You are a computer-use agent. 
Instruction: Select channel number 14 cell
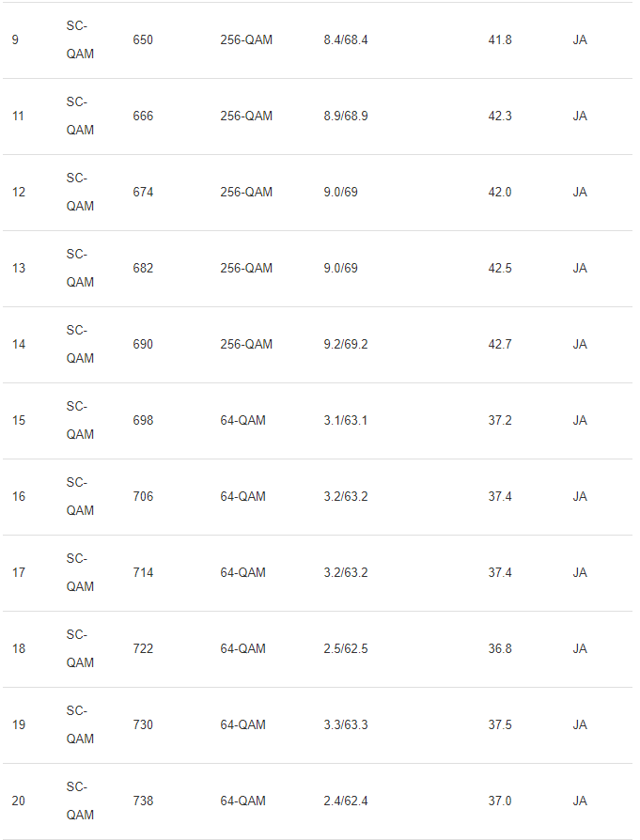(19, 345)
